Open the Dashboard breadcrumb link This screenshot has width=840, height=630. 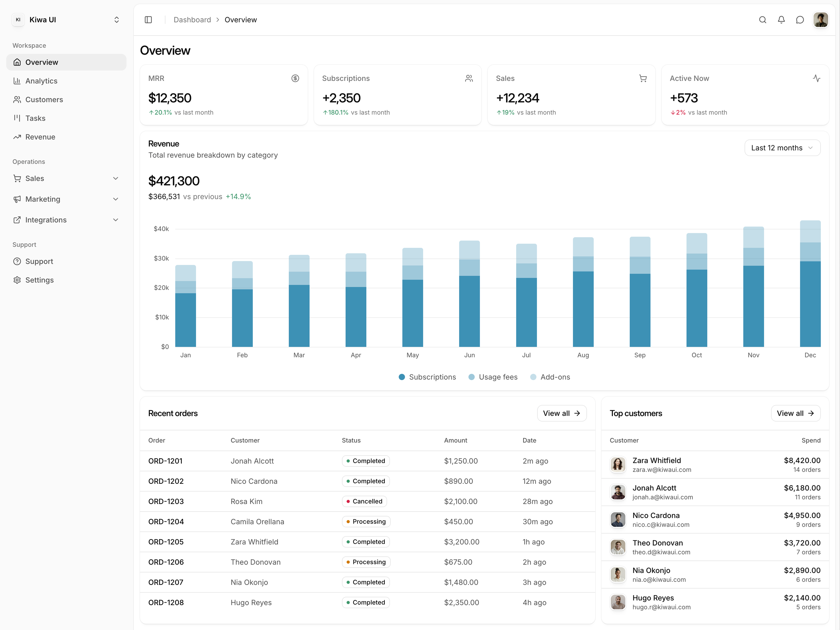click(x=192, y=20)
